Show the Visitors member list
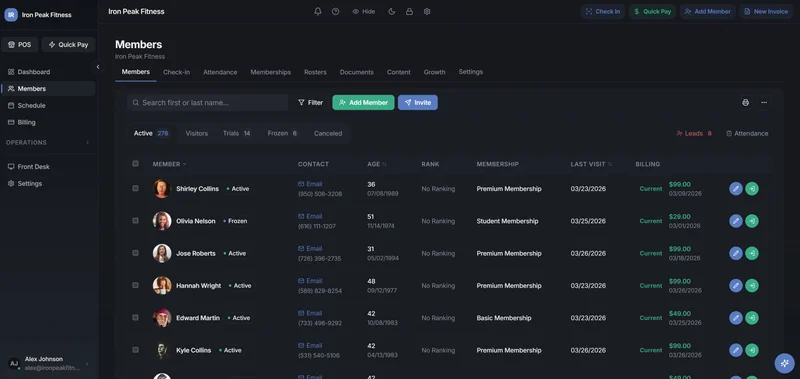The width and height of the screenshot is (800, 379). coord(196,133)
